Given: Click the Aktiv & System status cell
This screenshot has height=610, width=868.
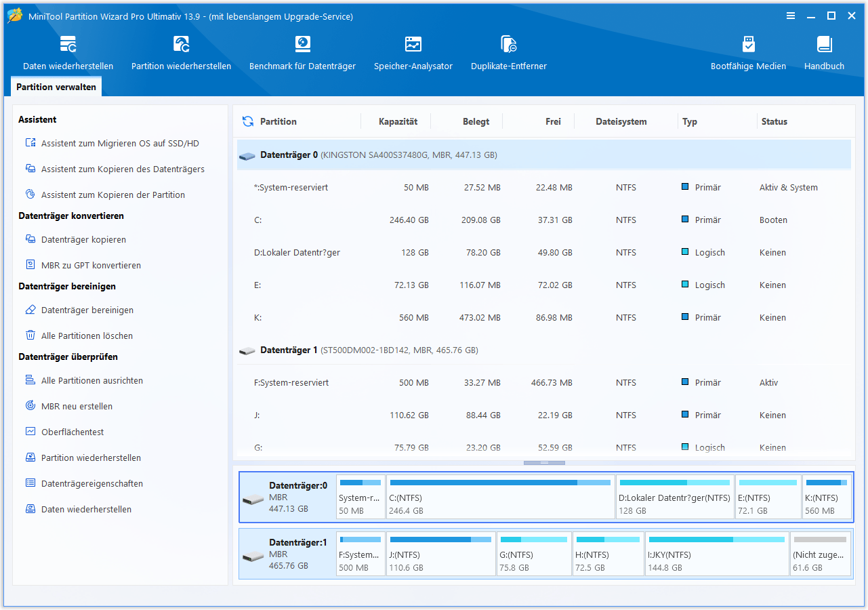Looking at the screenshot, I should (x=789, y=187).
